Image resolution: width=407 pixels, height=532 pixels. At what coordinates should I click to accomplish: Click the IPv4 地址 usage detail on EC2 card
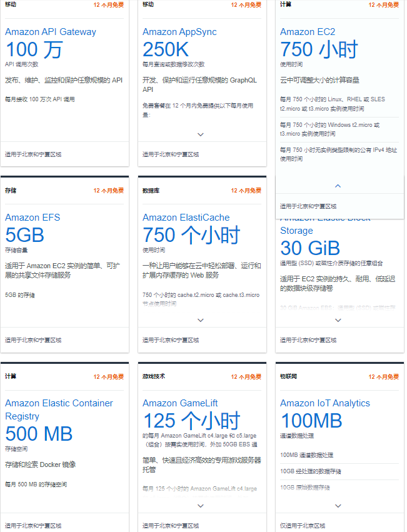coord(338,154)
